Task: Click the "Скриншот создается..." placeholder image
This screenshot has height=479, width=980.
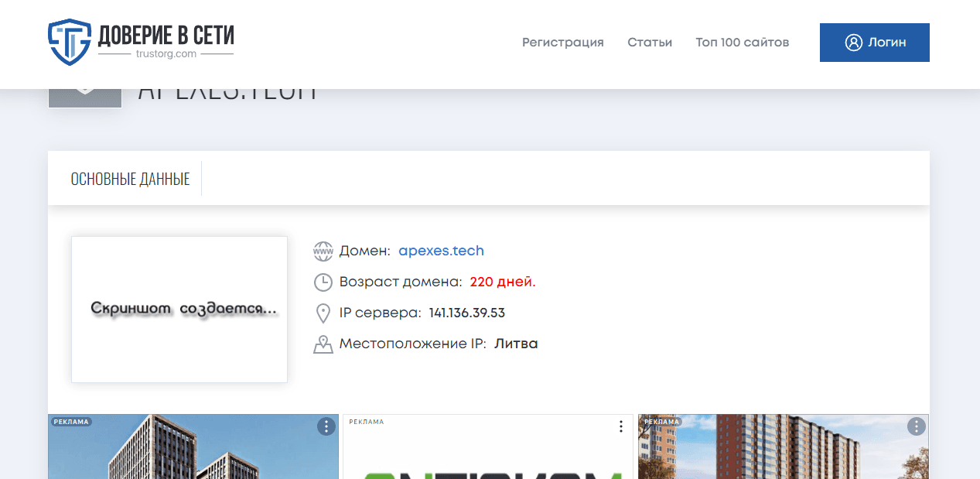Action: point(179,309)
